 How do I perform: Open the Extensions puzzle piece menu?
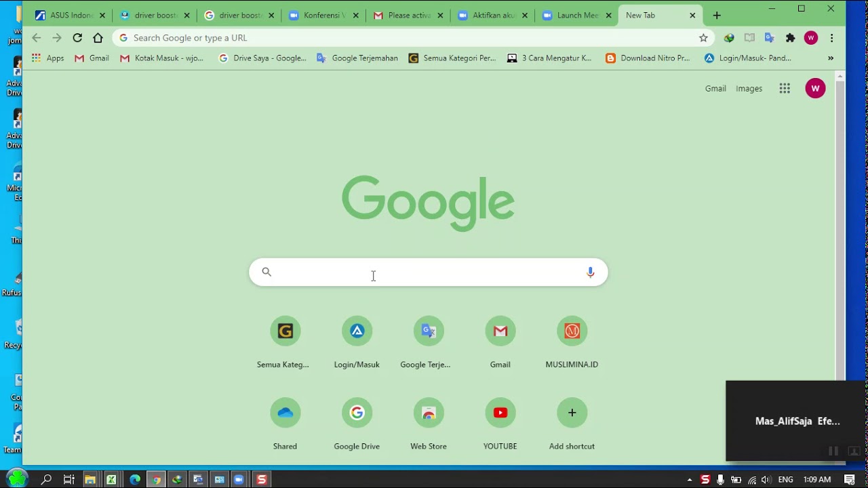coord(790,38)
